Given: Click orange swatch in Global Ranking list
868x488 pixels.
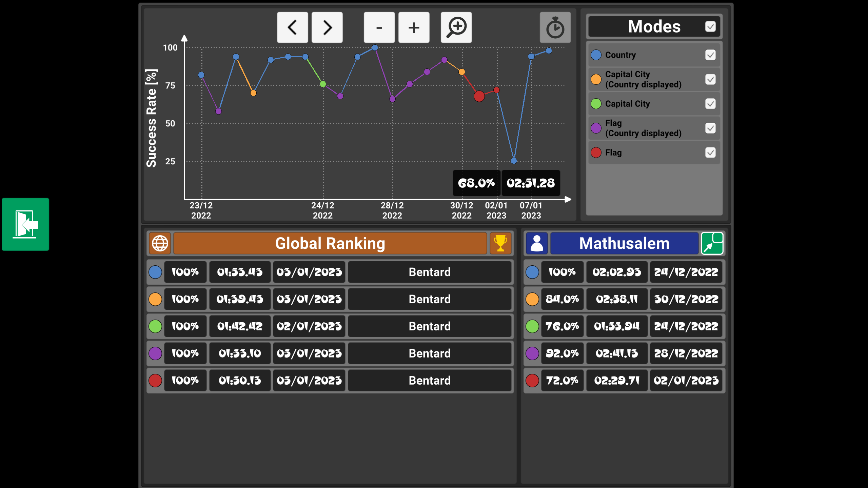Looking at the screenshot, I should click(155, 299).
